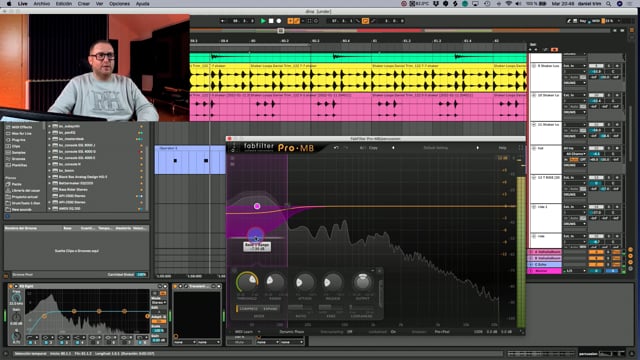Start playback with the green Play button

[x=263, y=21]
